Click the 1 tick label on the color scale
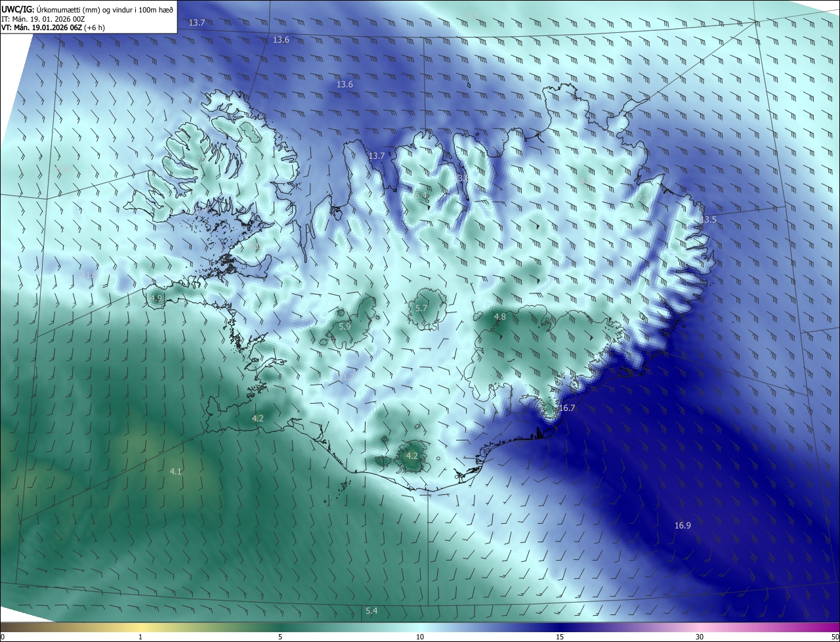This screenshot has height=642, width=840. click(x=140, y=637)
